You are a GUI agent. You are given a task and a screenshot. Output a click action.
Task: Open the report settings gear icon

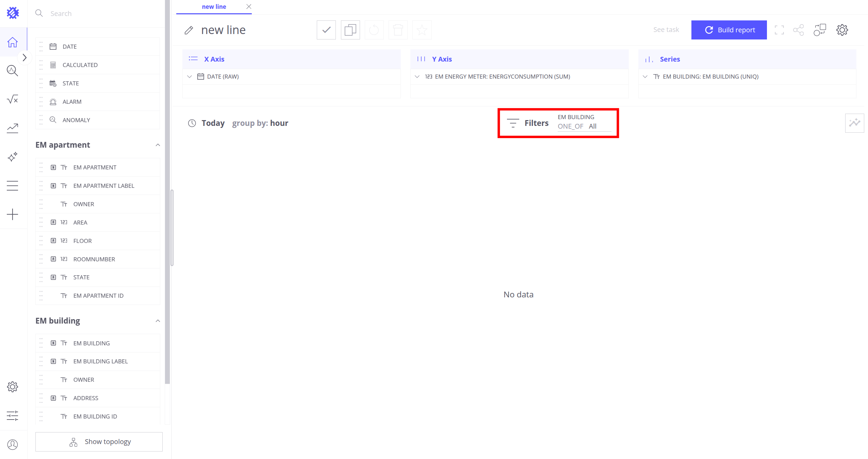pyautogui.click(x=842, y=30)
